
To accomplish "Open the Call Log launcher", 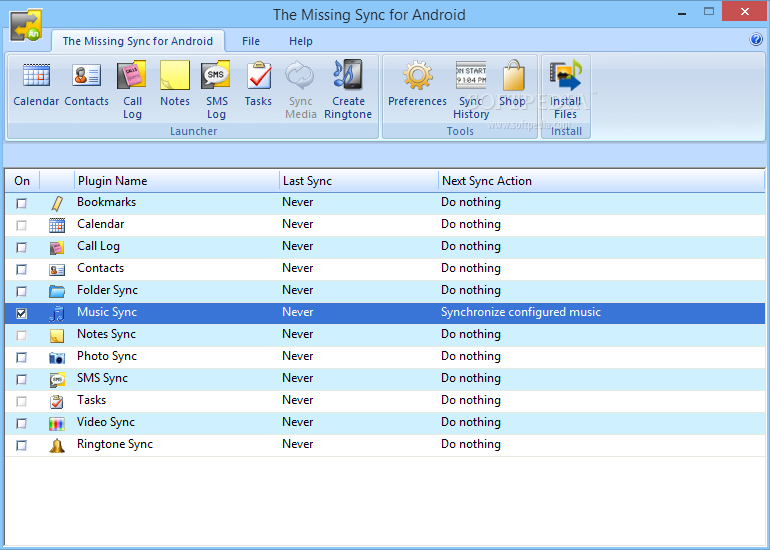I will tap(132, 78).
